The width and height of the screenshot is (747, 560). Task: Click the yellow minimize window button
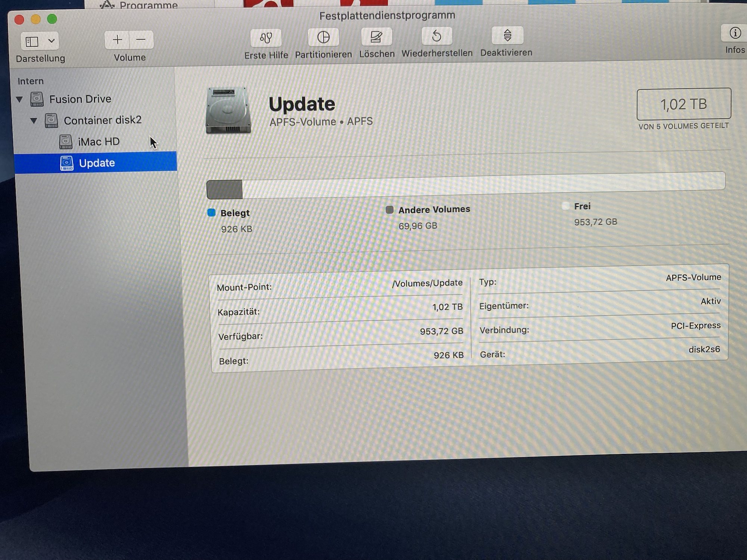[35, 19]
